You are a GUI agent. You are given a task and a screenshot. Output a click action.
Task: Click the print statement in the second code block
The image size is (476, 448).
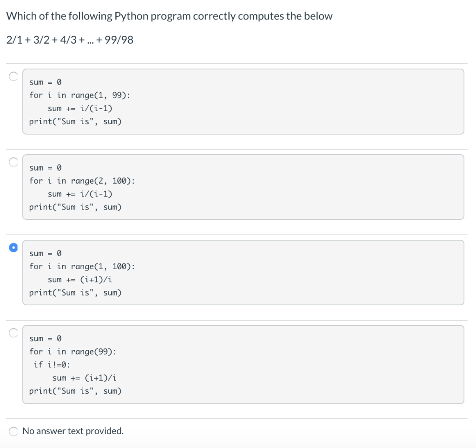click(75, 207)
